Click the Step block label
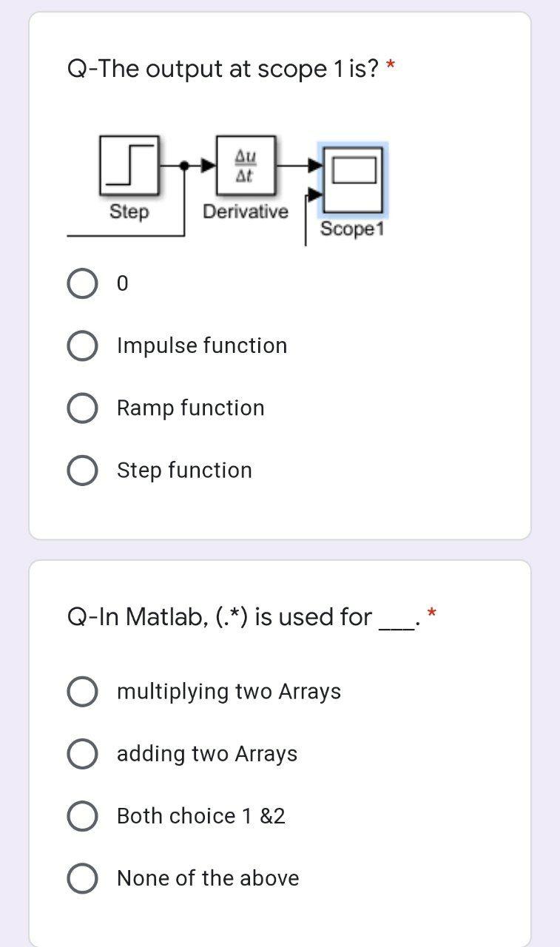 click(129, 212)
